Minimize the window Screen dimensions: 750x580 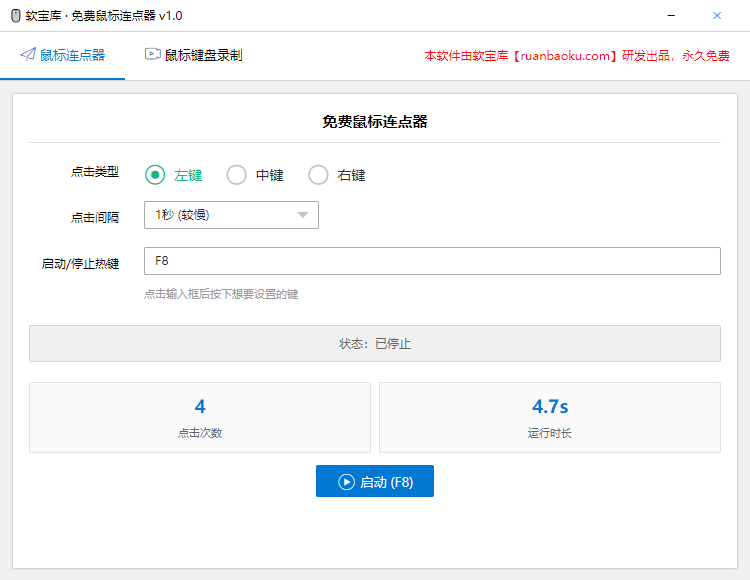(x=671, y=16)
